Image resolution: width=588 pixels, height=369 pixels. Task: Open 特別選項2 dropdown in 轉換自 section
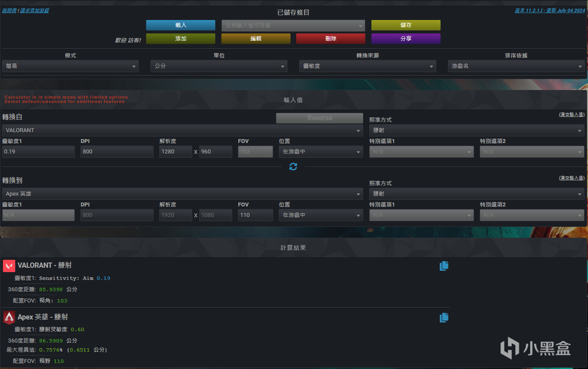click(x=532, y=152)
